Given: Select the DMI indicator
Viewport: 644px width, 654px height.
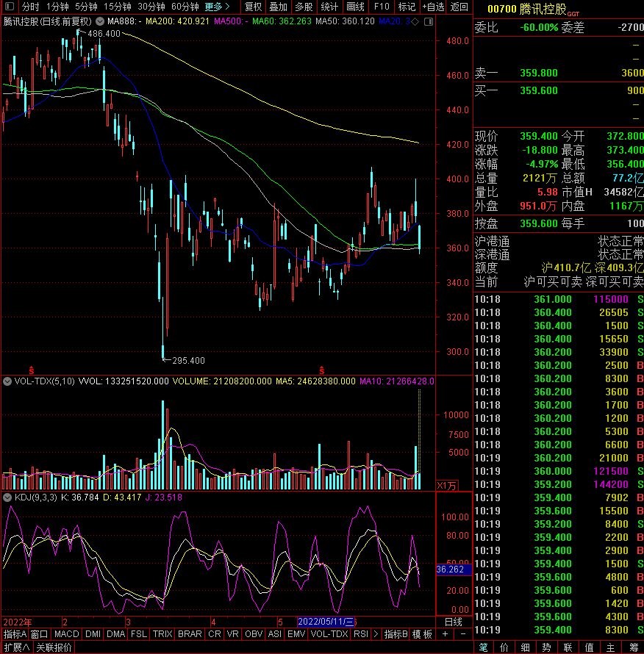Looking at the screenshot, I should tap(93, 634).
